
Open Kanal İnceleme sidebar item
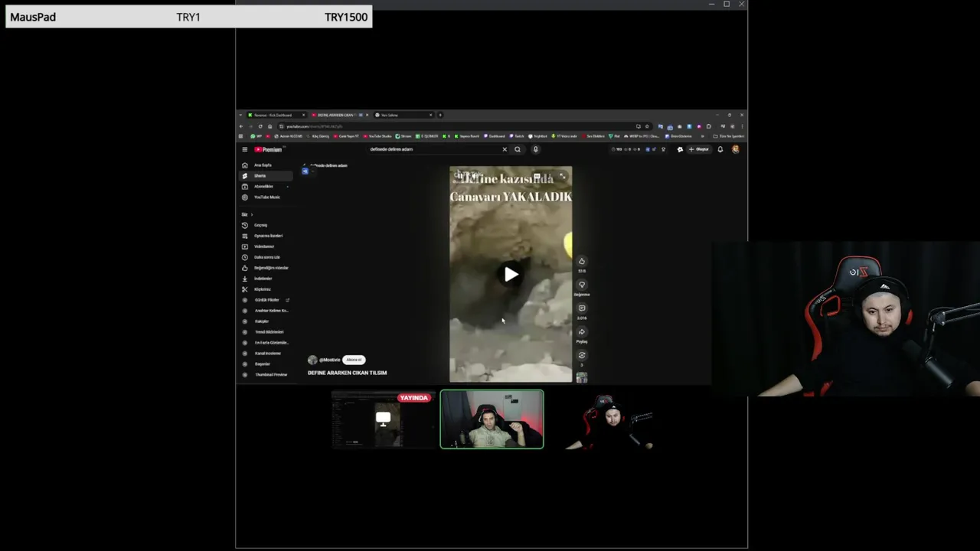[x=266, y=354]
